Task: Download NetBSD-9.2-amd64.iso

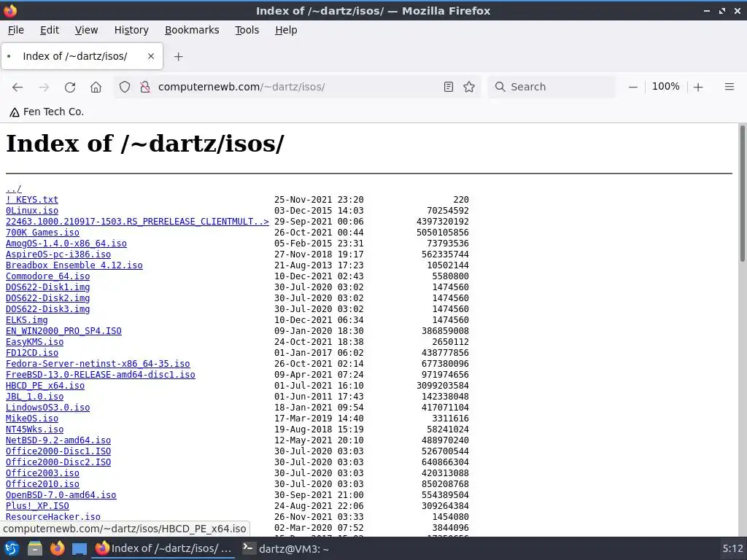Action: 58,440
